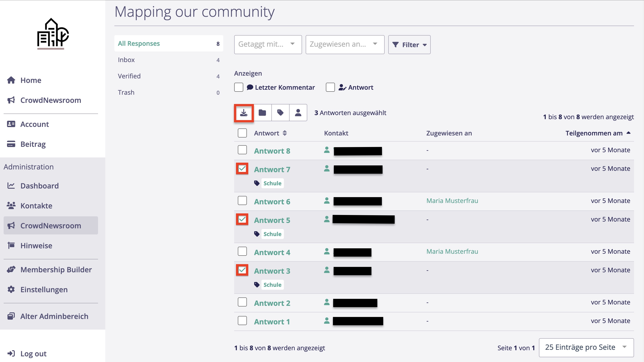Tick the select-all checkbox in table header
Image resolution: width=644 pixels, height=362 pixels.
pos(242,133)
